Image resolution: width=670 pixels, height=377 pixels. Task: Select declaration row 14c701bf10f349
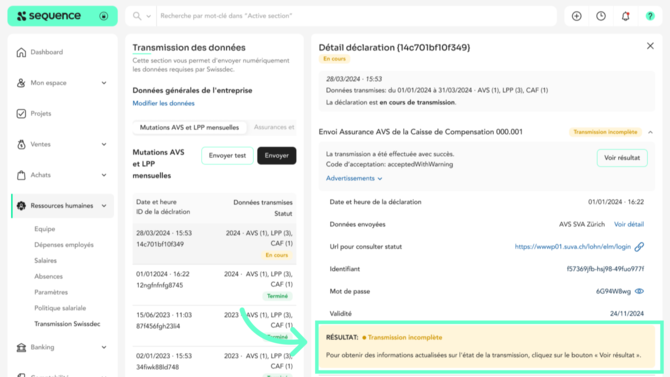tap(214, 244)
